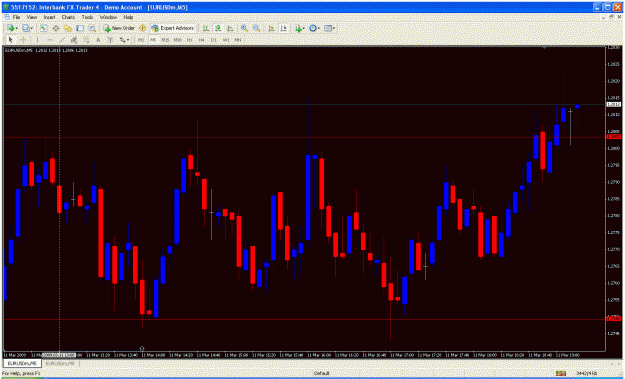Switch to the greyed-out second chart tab
625x379 pixels.
coord(60,363)
